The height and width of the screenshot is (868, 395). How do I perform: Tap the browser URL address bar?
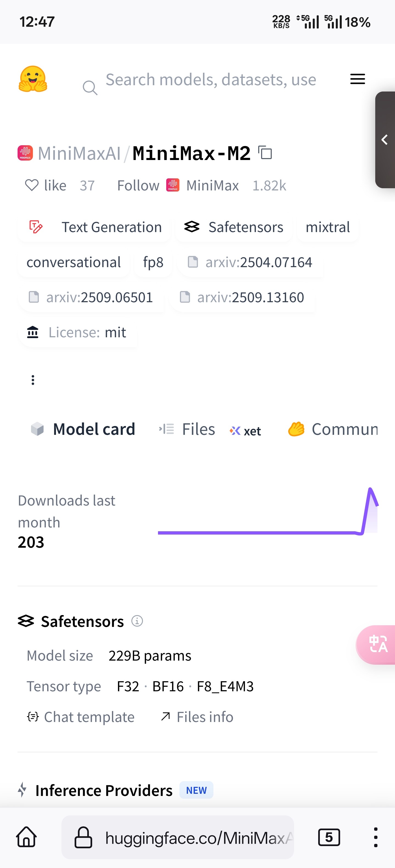coord(177,837)
